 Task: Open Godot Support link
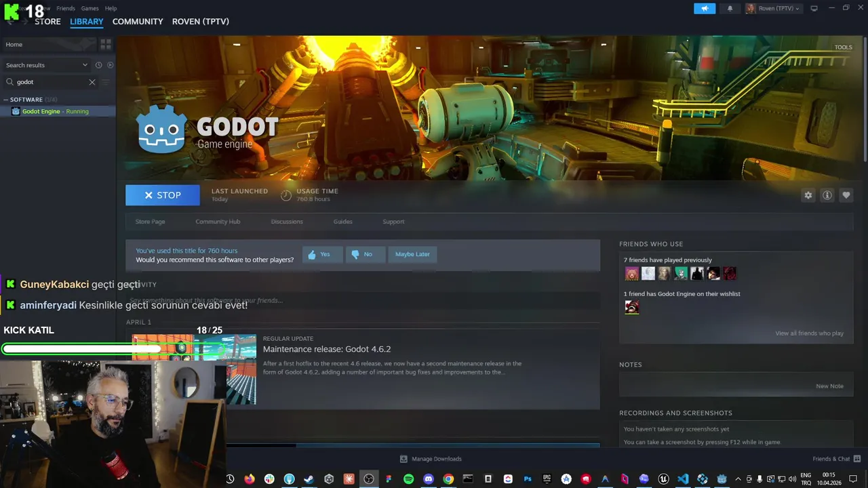[x=393, y=222]
